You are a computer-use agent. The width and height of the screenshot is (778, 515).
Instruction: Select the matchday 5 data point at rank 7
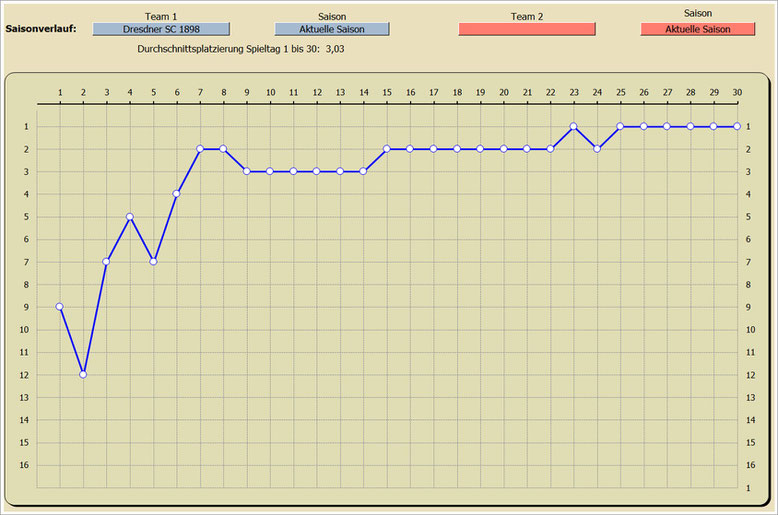pos(153,261)
